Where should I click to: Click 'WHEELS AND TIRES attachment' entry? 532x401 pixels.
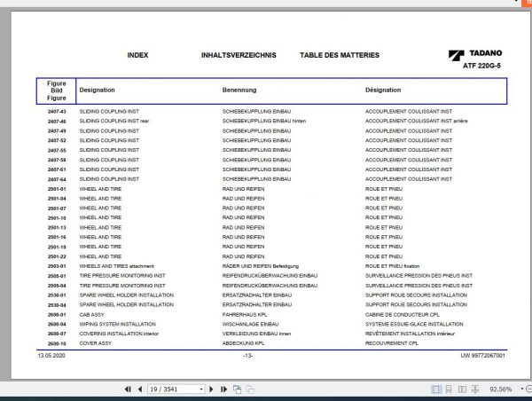pos(116,266)
